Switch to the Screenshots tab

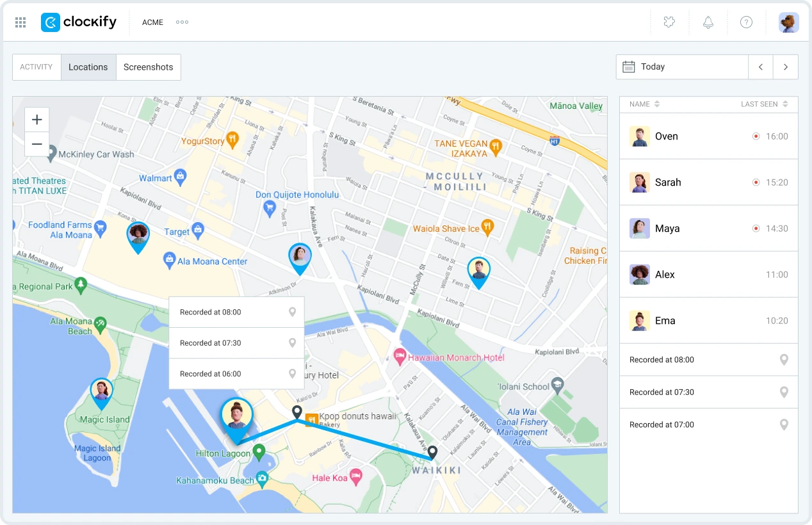pyautogui.click(x=149, y=67)
